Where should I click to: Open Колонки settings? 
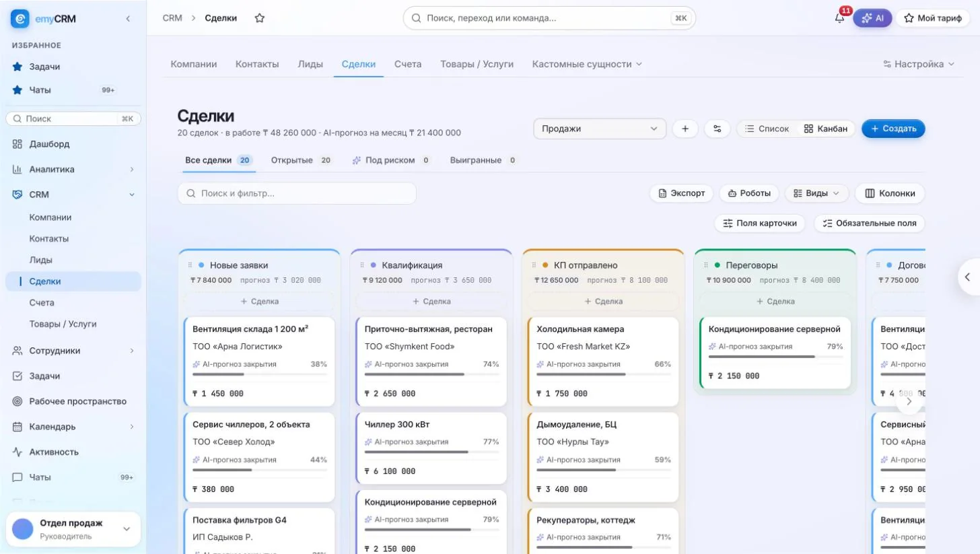click(890, 193)
